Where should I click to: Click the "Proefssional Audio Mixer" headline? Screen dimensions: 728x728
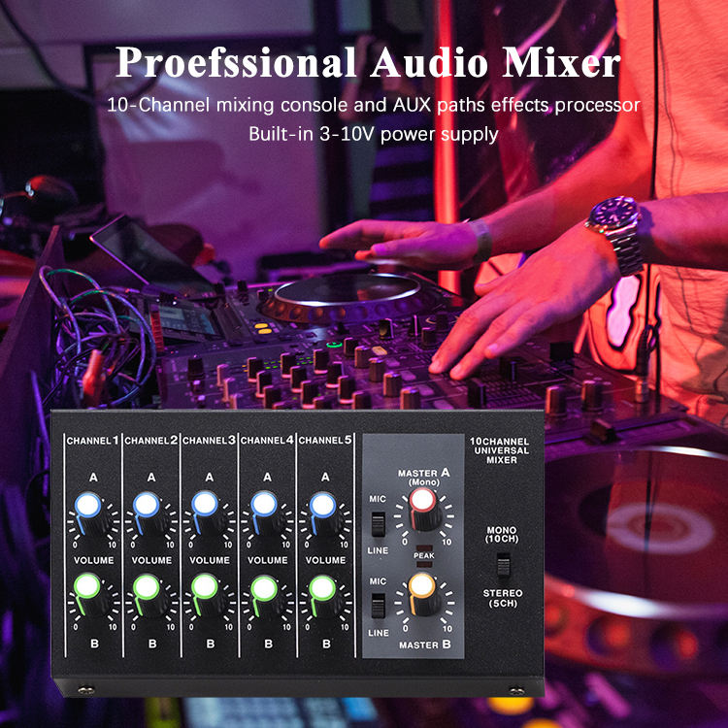pos(367,64)
